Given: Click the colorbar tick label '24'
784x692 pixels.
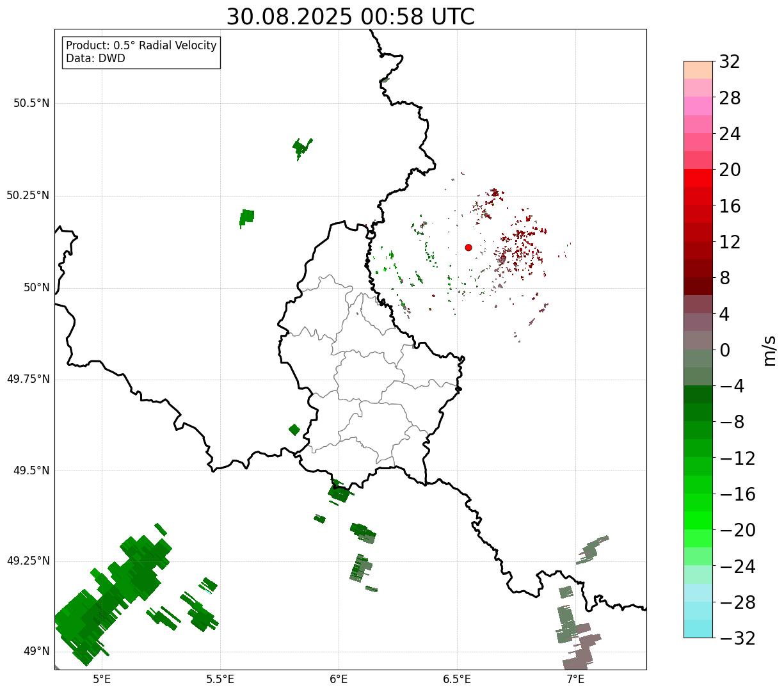Looking at the screenshot, I should click(730, 134).
